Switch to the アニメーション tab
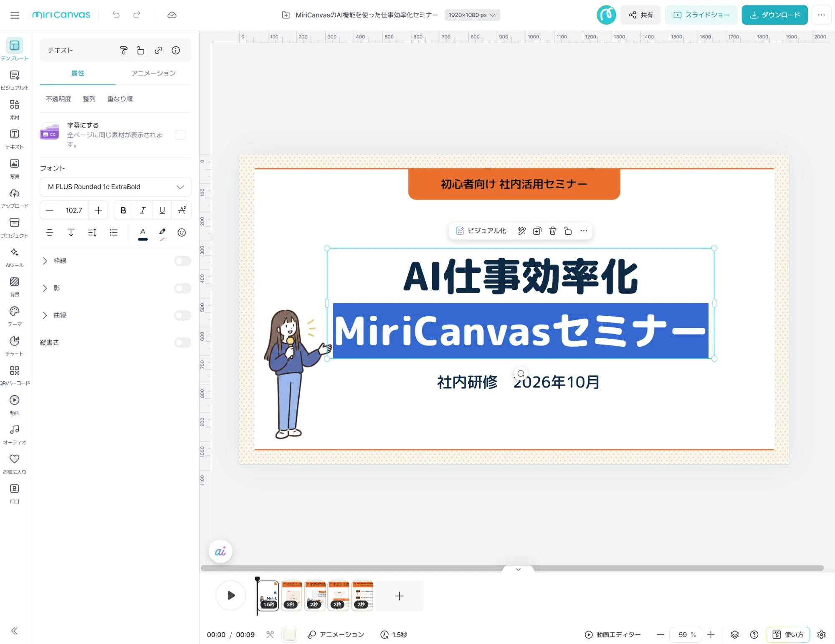The height and width of the screenshot is (644, 835). pos(154,74)
